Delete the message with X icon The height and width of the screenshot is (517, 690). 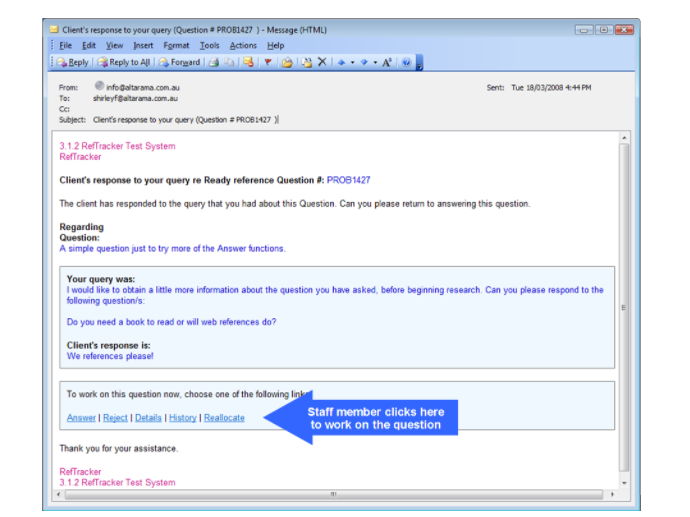click(x=322, y=62)
